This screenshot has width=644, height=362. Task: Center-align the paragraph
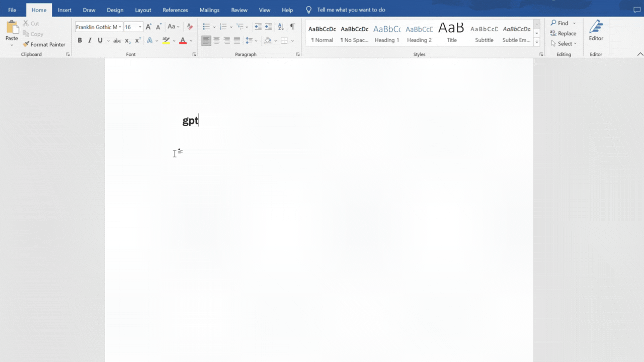tap(216, 41)
